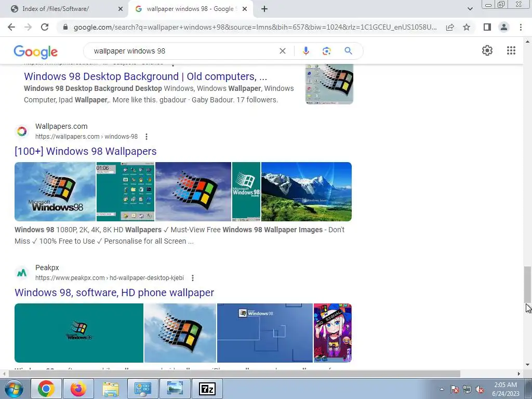Click the Wallpapers.com favicon
This screenshot has width=532, height=399.
tap(22, 131)
